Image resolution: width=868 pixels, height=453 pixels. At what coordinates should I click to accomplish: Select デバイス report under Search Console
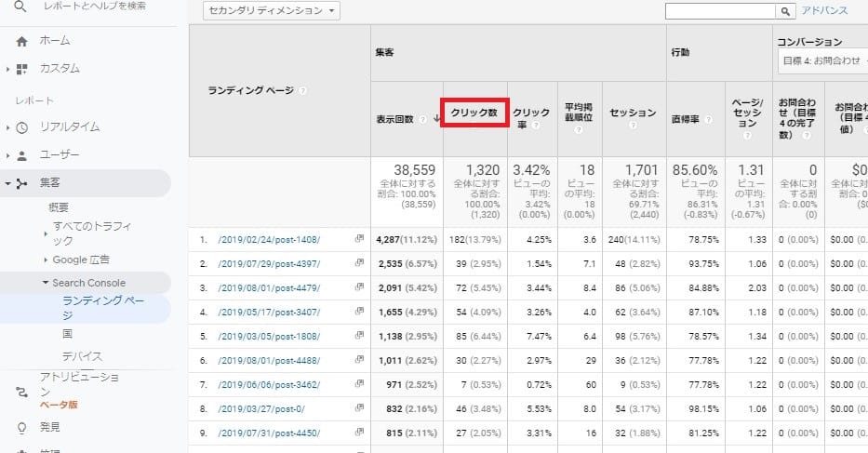coord(82,356)
